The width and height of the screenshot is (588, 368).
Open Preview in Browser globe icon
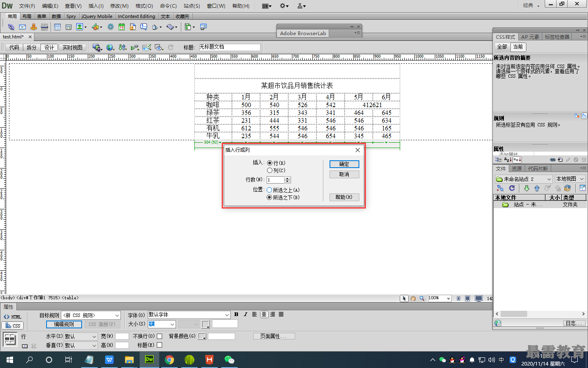click(x=109, y=47)
